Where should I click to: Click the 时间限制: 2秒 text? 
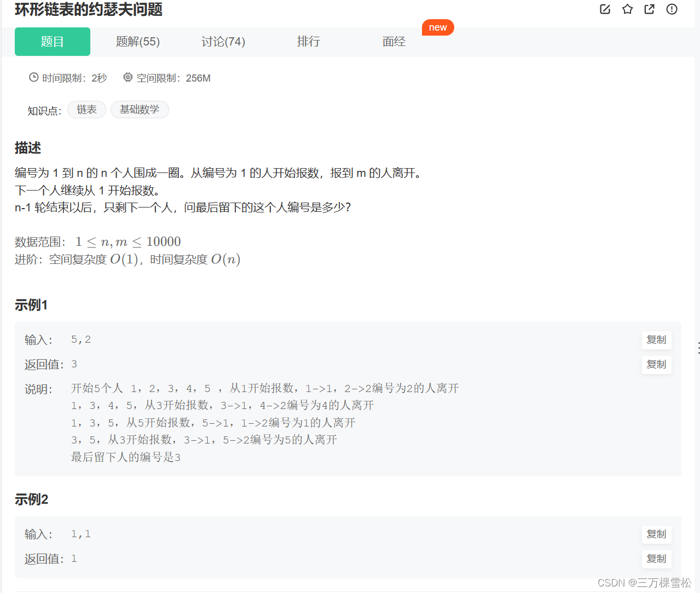pyautogui.click(x=74, y=78)
